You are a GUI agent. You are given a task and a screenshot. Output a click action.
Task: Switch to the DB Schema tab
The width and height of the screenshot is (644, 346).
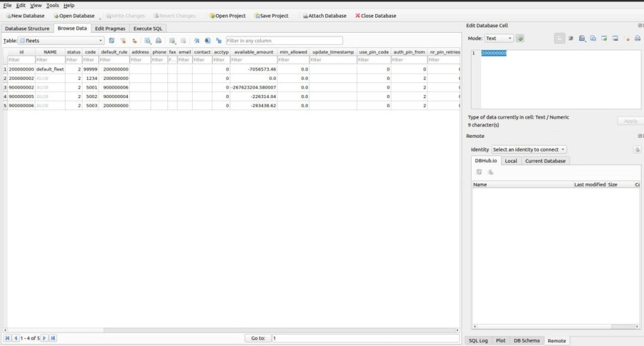[x=526, y=340]
